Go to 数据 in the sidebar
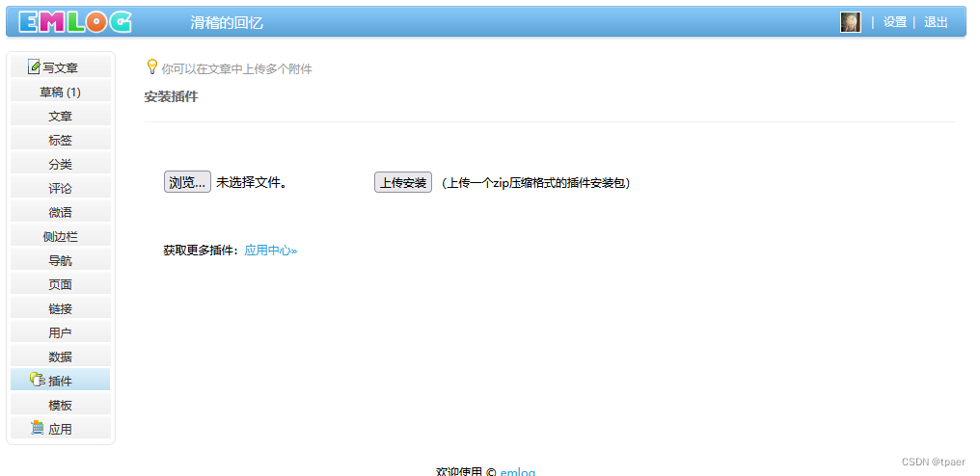980x476 pixels. (61, 357)
